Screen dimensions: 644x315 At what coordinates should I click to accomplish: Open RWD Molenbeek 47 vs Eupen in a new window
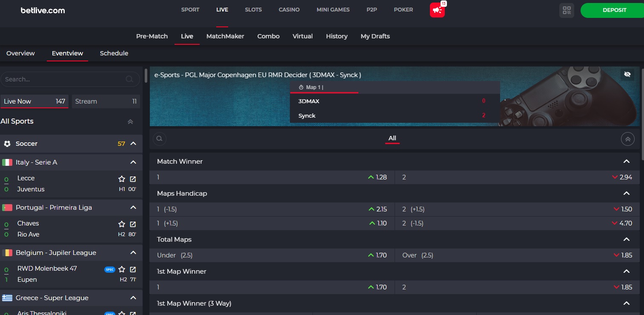133,269
